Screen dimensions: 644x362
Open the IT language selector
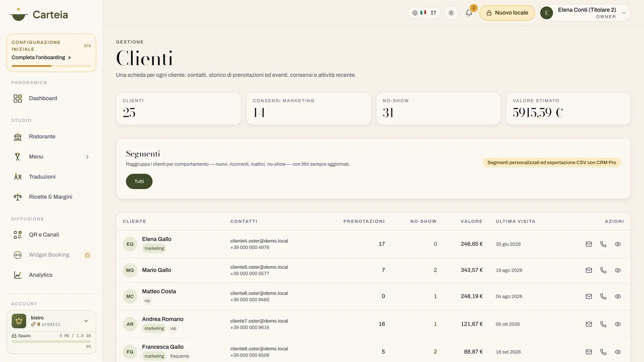(424, 13)
